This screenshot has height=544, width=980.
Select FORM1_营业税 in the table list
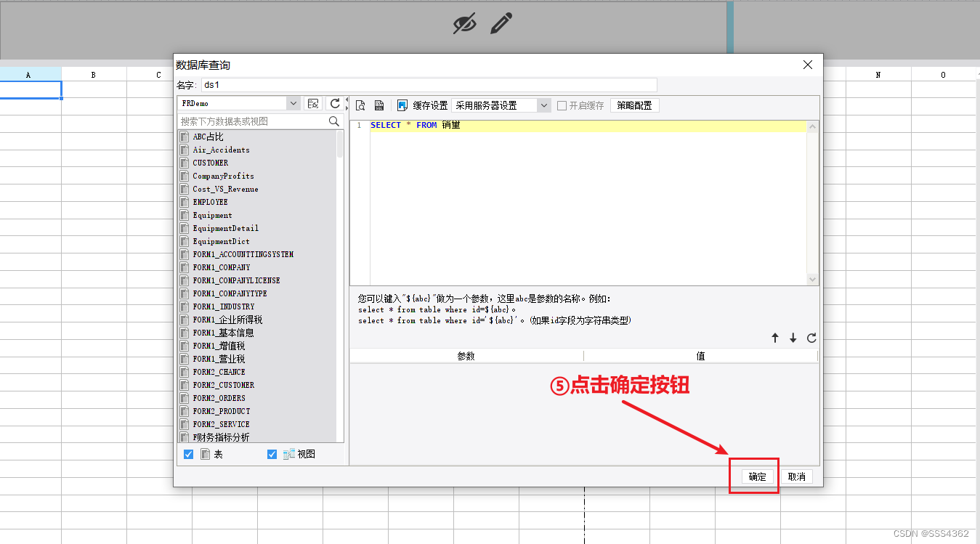[219, 359]
